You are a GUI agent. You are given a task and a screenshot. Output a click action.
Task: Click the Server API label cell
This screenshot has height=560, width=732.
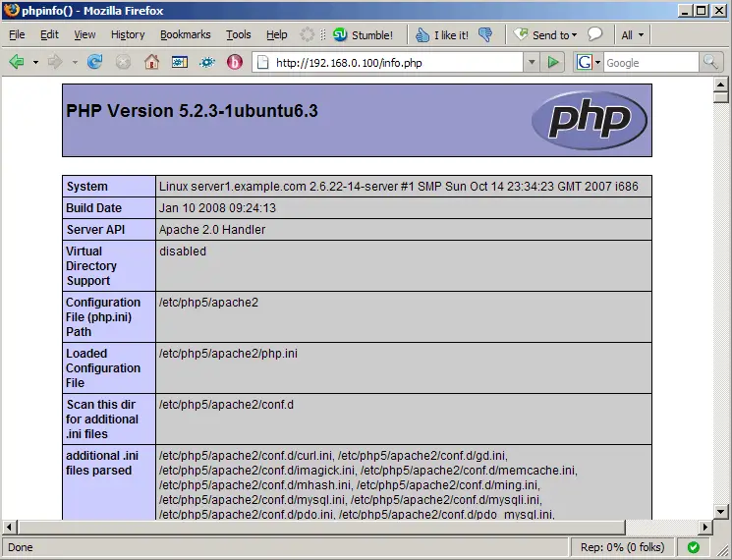tap(109, 230)
